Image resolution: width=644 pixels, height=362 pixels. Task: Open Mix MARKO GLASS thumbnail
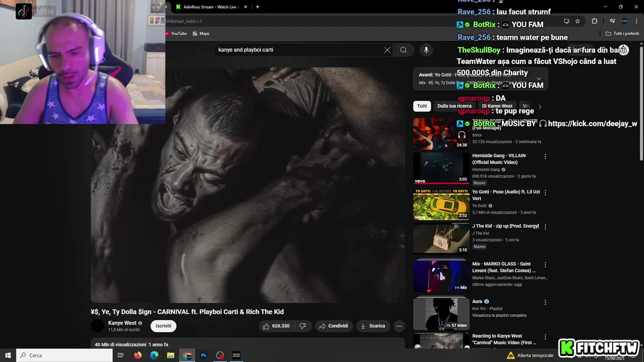click(x=441, y=276)
